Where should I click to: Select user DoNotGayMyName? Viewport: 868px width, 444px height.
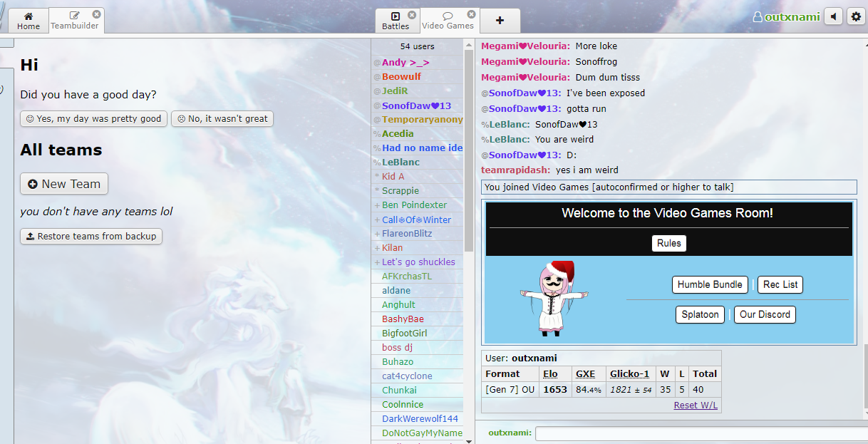point(418,433)
